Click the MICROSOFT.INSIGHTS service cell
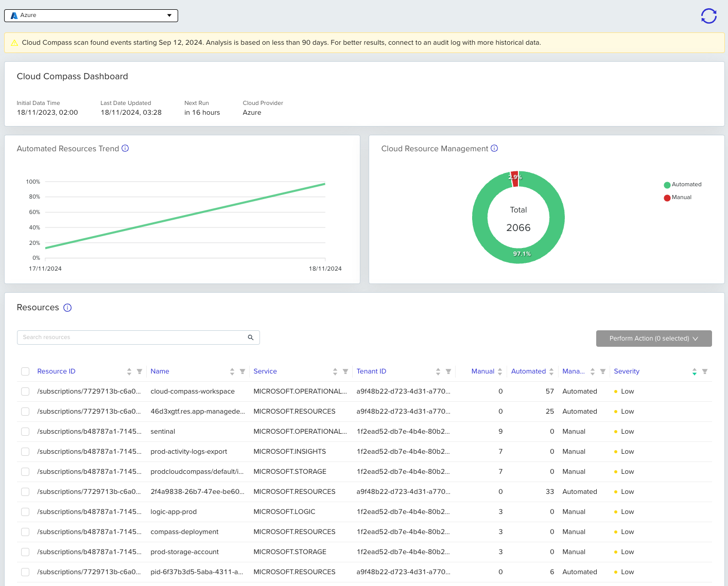Viewport: 728px width, 586px height. pos(289,452)
